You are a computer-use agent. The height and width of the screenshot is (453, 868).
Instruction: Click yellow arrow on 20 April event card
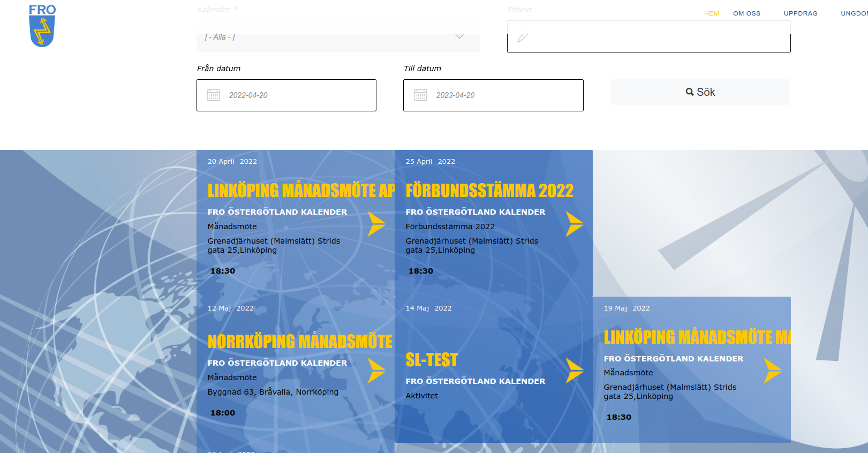coord(376,224)
